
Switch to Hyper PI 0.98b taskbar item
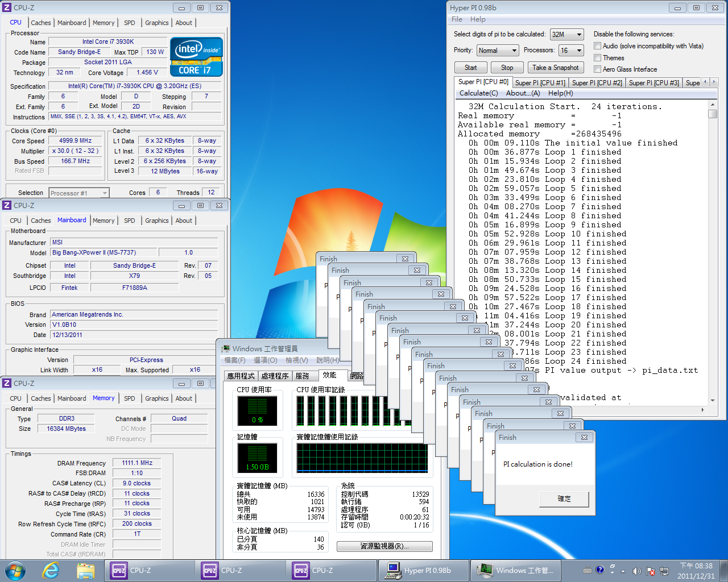coord(423,571)
